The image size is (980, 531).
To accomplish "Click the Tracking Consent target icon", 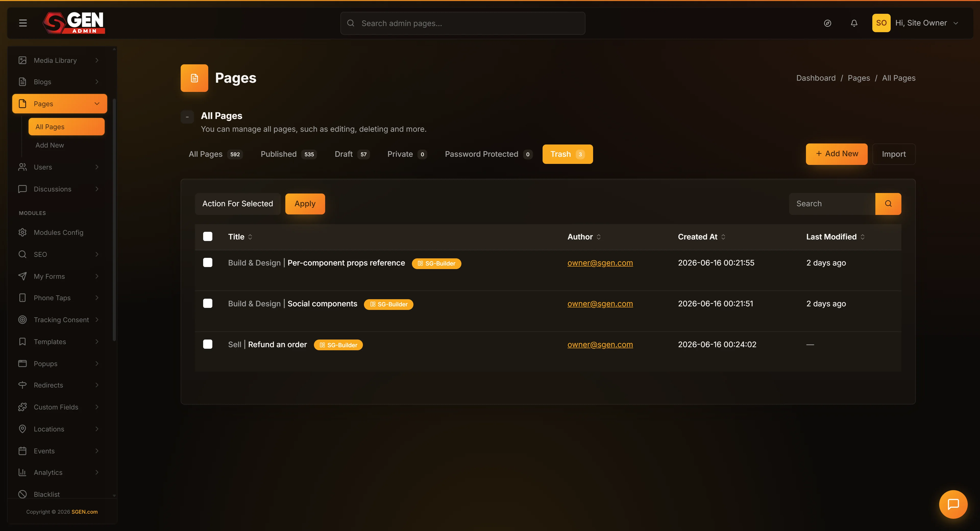I will [22, 319].
